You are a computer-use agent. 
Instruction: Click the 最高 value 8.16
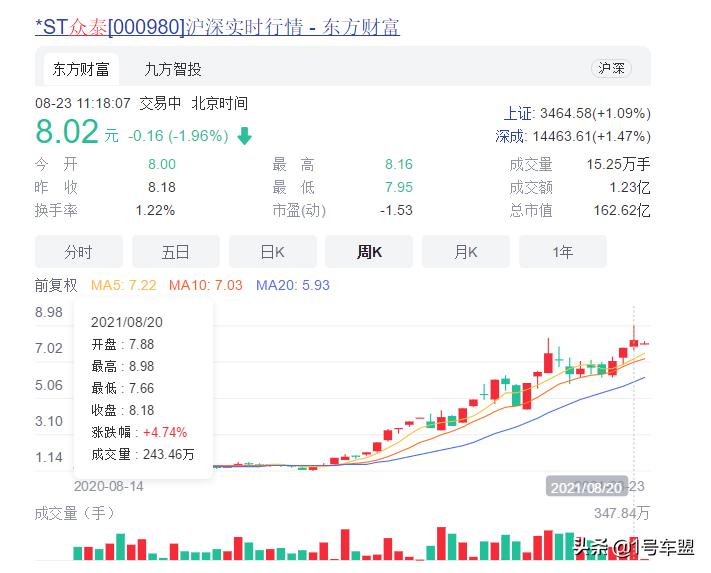(x=399, y=164)
